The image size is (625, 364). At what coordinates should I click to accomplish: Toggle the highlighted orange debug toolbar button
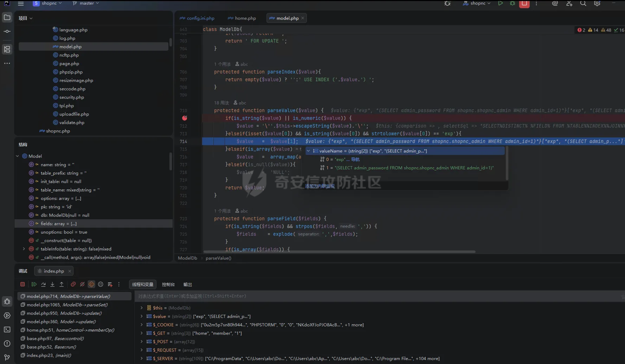point(91,284)
